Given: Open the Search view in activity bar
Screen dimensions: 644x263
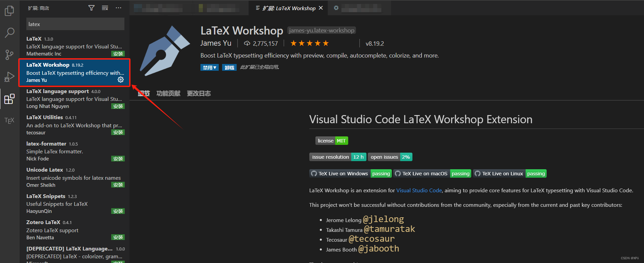Looking at the screenshot, I should pos(9,33).
